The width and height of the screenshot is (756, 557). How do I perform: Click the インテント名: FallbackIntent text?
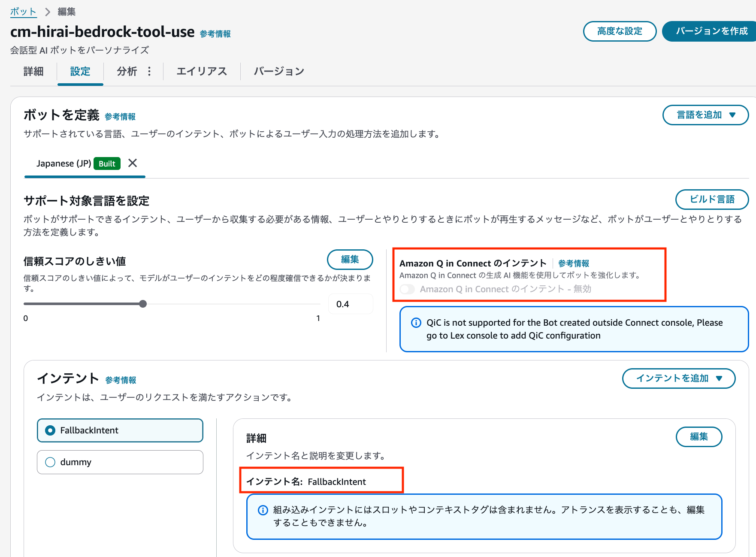coord(306,482)
